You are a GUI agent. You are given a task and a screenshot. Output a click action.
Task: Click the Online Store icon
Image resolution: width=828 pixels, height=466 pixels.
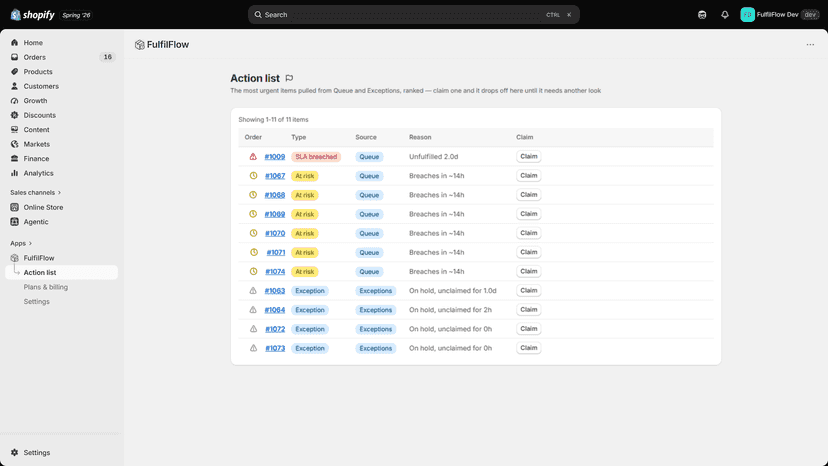click(14, 207)
